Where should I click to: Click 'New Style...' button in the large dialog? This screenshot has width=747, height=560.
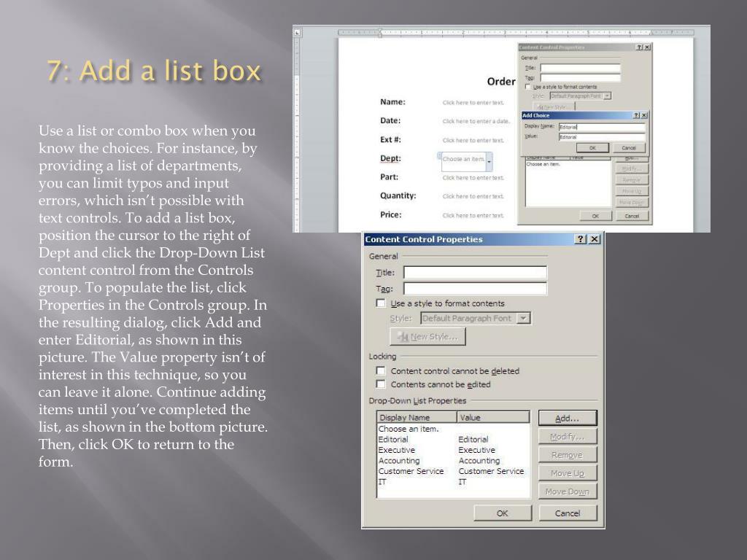coord(427,337)
